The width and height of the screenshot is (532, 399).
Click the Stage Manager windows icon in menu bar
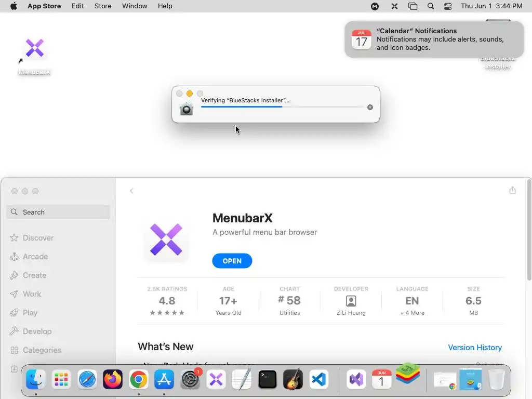click(413, 6)
